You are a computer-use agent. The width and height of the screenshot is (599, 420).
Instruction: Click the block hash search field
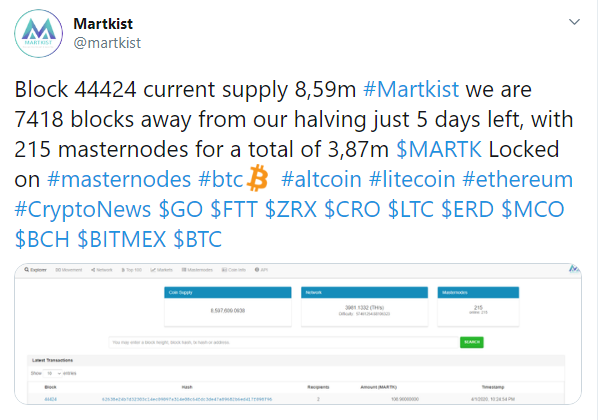(283, 342)
